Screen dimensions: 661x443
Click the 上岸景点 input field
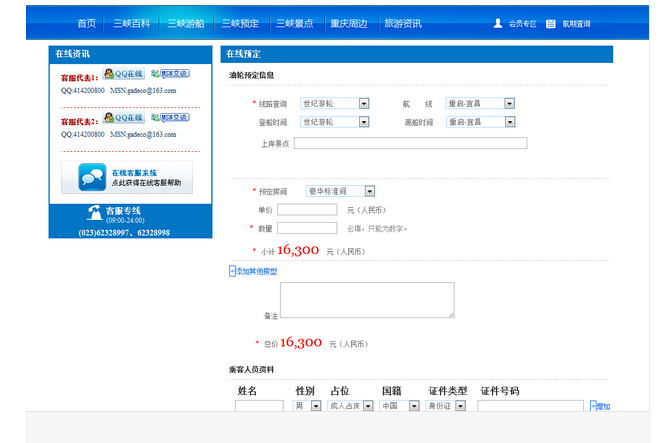tap(410, 143)
